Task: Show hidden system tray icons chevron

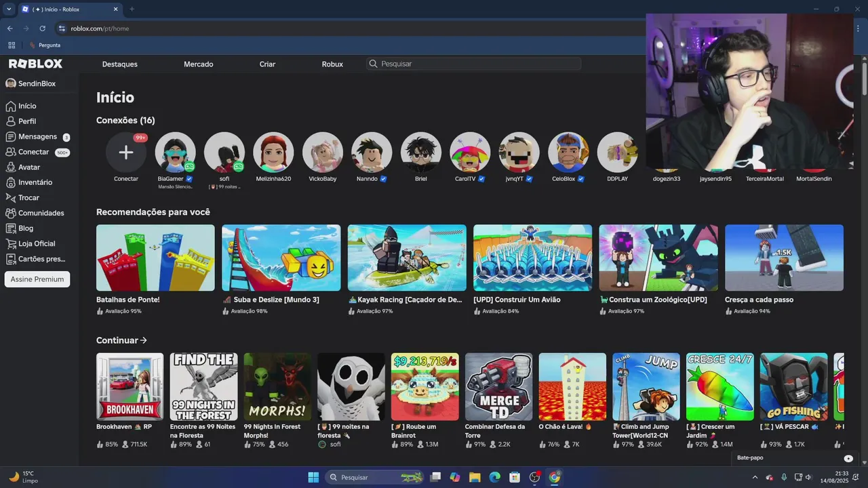Action: (755, 477)
